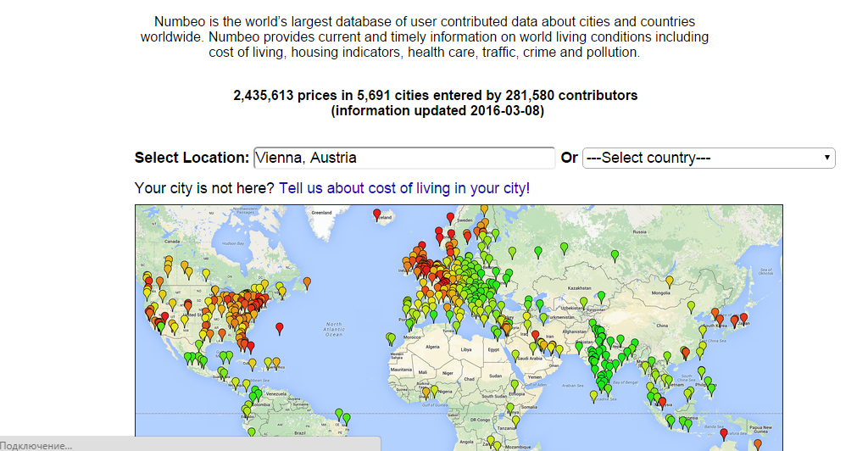
Task: Click the Select Location input field
Action: pyautogui.click(x=403, y=159)
